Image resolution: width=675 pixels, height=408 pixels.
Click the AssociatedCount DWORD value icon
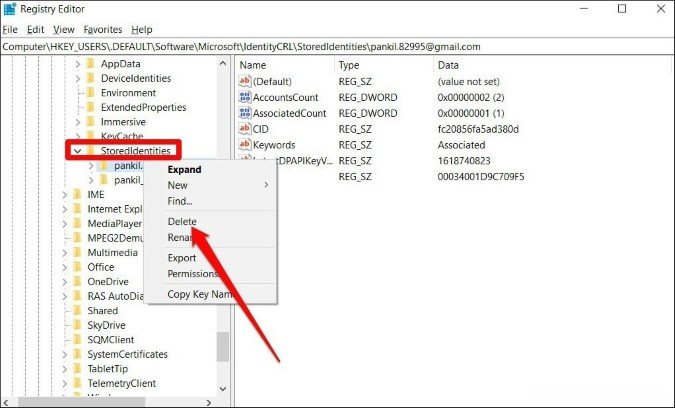(x=245, y=113)
